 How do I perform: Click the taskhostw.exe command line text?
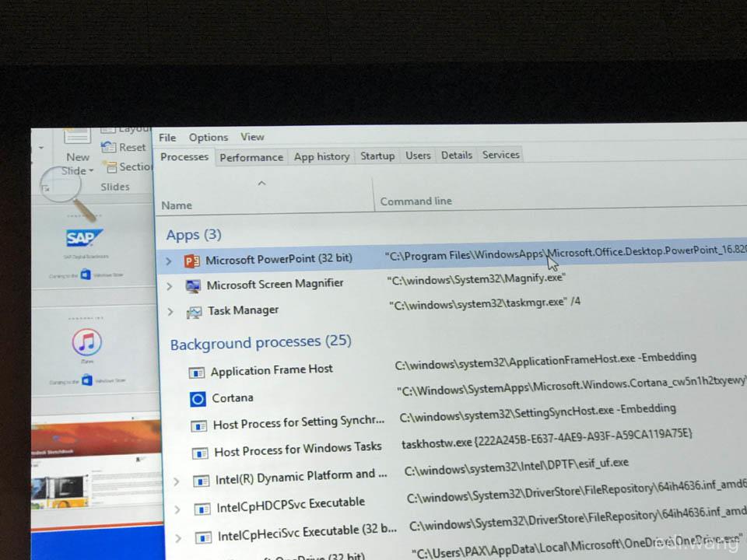[x=546, y=439]
